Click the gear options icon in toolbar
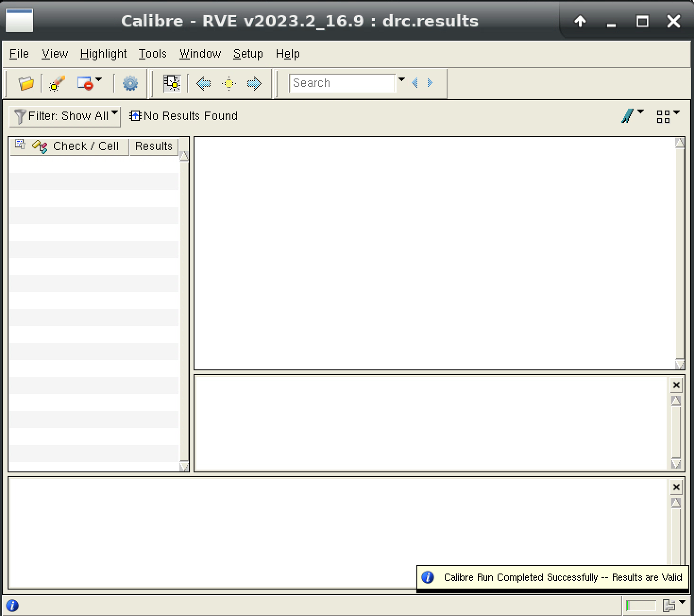694x616 pixels. pos(130,84)
